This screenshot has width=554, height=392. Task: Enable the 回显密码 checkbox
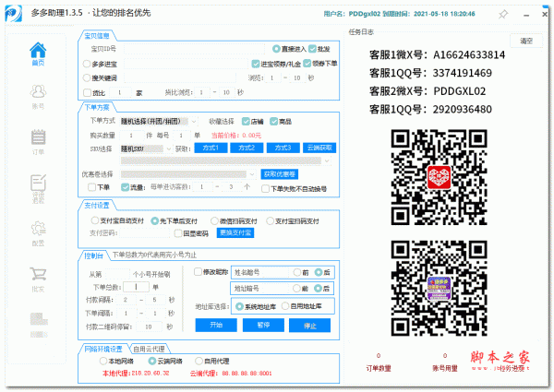click(178, 233)
